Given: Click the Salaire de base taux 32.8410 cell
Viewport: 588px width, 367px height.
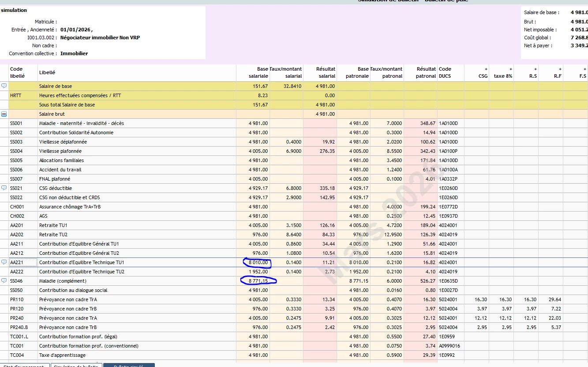Looking at the screenshot, I should click(291, 86).
